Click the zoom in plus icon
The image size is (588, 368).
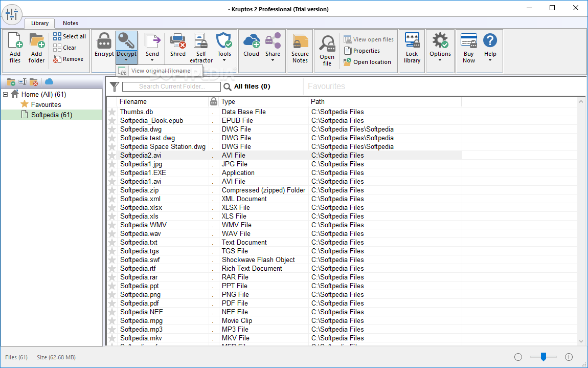point(569,357)
